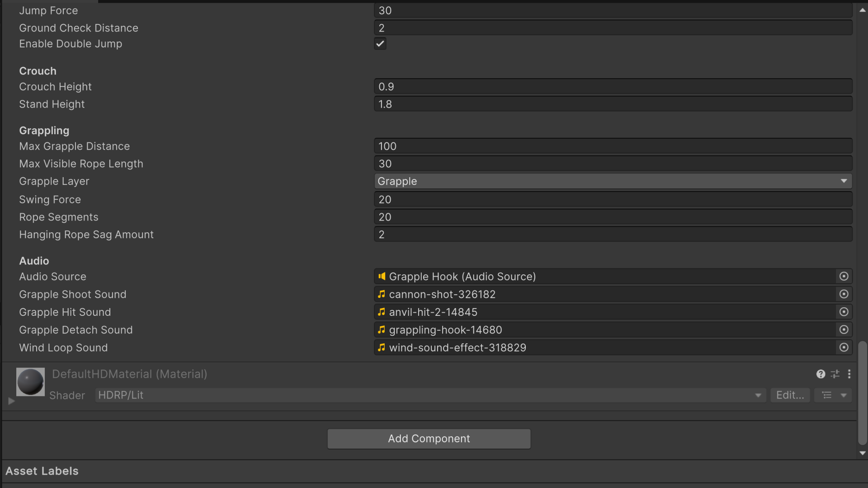The height and width of the screenshot is (488, 868).
Task: Open object picker for Grapple Hit Sound
Action: pos(844,312)
